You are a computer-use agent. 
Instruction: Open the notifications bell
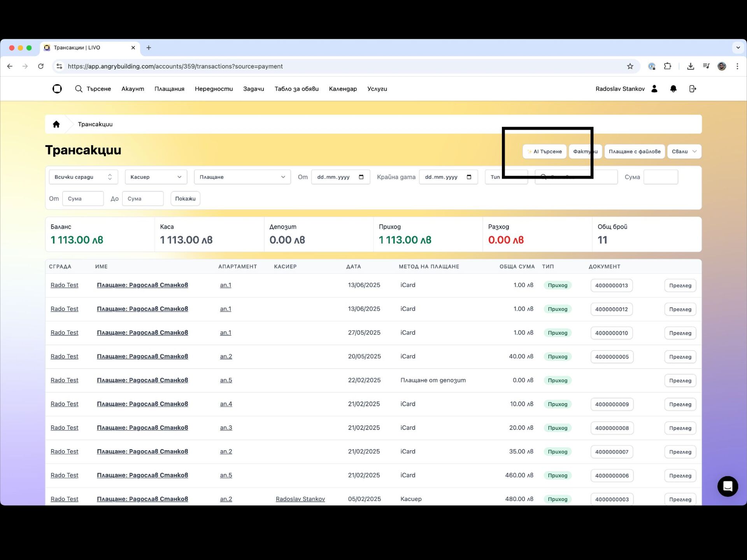point(673,89)
